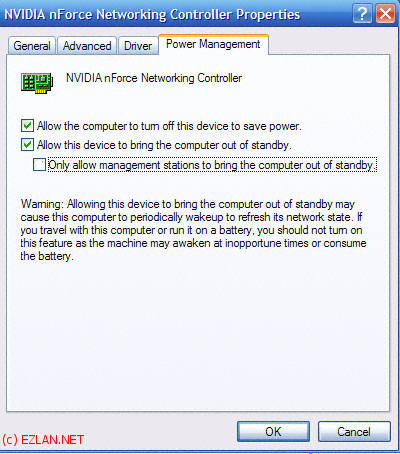Click the 'Allow this device to bring the computer' label

(164, 145)
